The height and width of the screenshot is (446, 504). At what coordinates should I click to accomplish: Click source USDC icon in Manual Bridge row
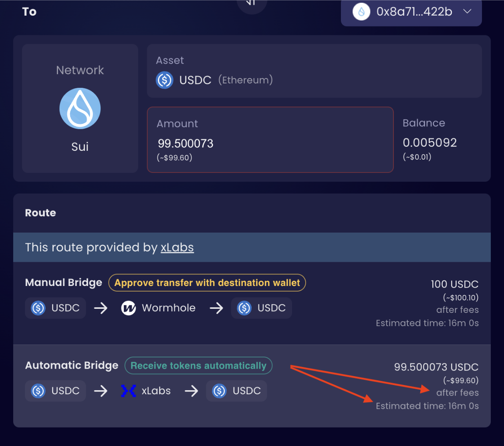pos(38,308)
